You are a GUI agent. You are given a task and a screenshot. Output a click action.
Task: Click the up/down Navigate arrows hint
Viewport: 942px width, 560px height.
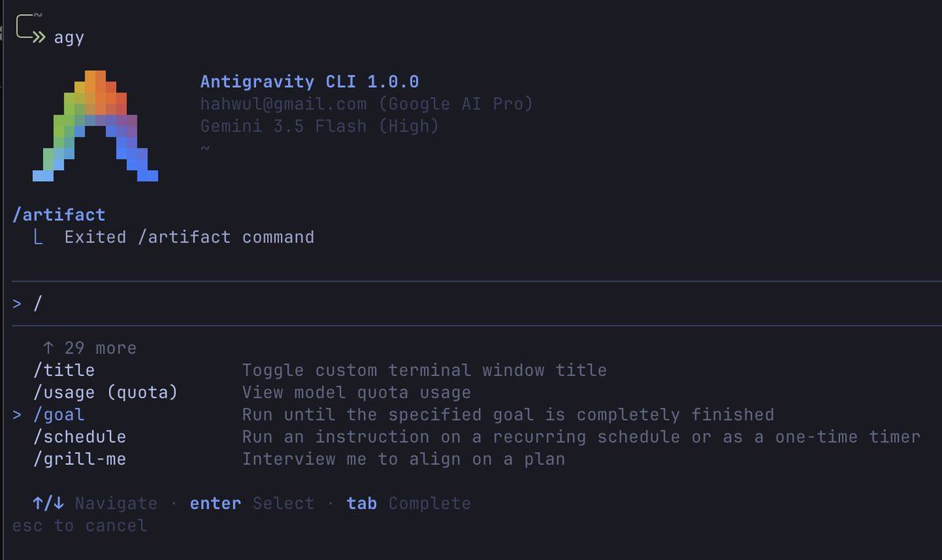tap(48, 504)
